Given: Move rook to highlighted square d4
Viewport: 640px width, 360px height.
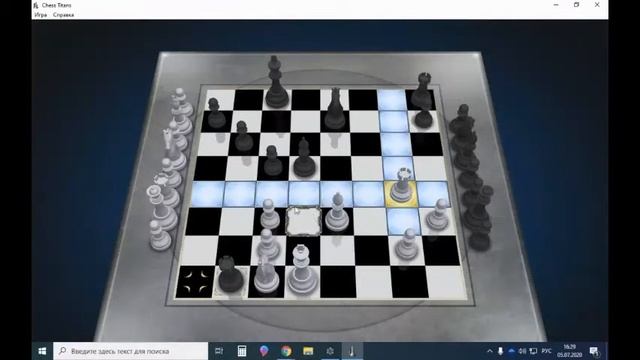Looking at the screenshot, I should [x=304, y=193].
